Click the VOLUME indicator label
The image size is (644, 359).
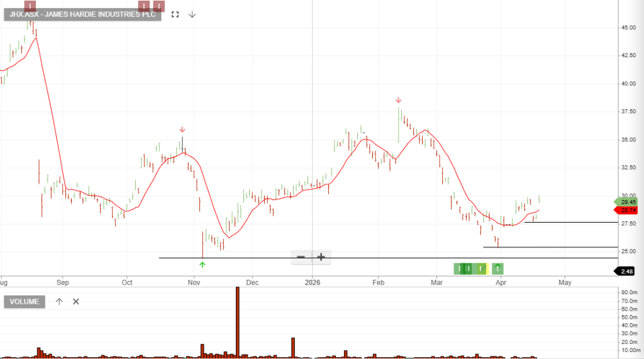(25, 302)
